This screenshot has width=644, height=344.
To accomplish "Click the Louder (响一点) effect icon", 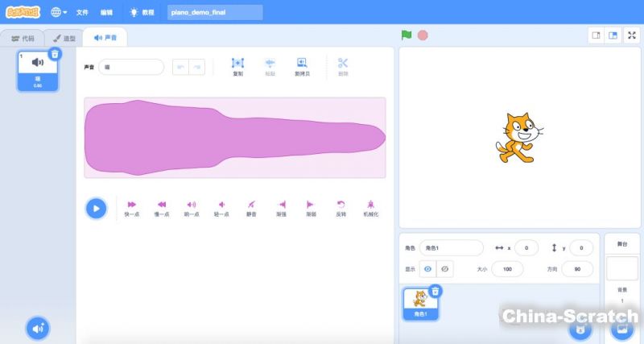I will (192, 205).
